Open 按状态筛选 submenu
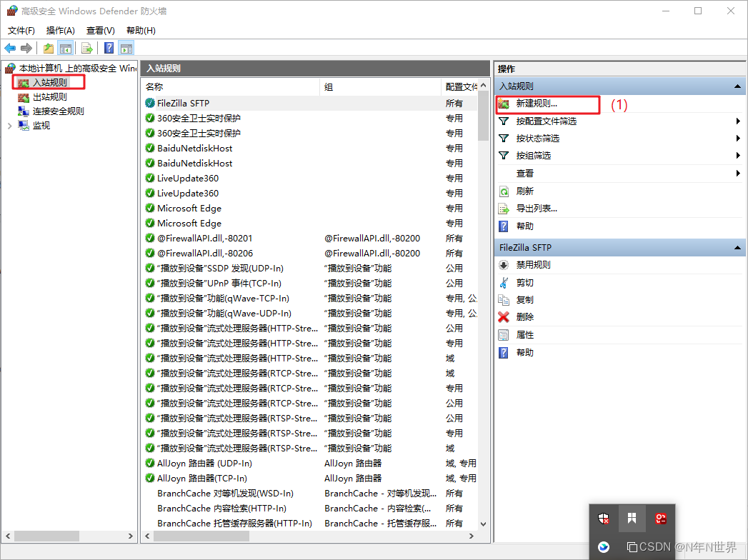This screenshot has height=560, width=748. 619,139
